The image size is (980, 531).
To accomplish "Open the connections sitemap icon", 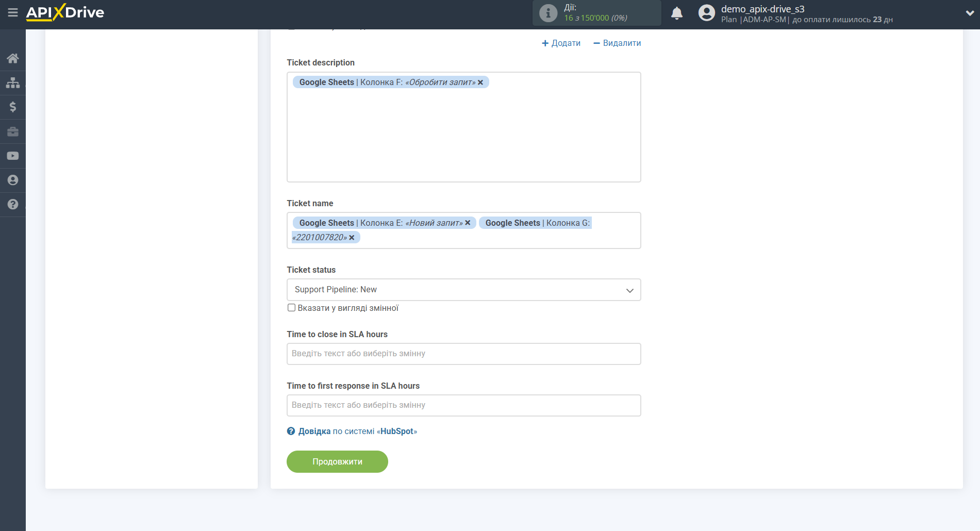I will [x=13, y=82].
